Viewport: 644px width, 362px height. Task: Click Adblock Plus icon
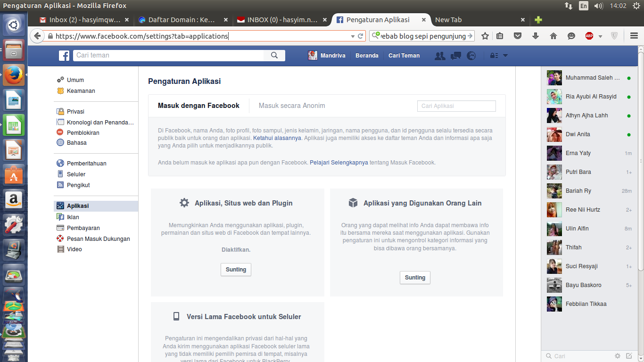(589, 36)
